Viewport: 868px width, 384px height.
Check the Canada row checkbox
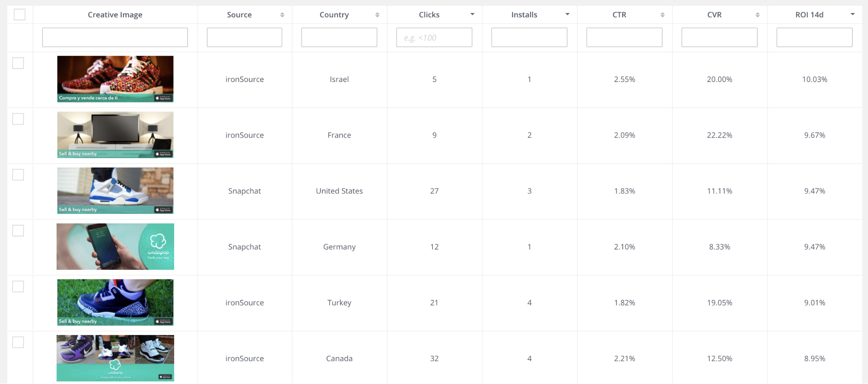coord(18,342)
